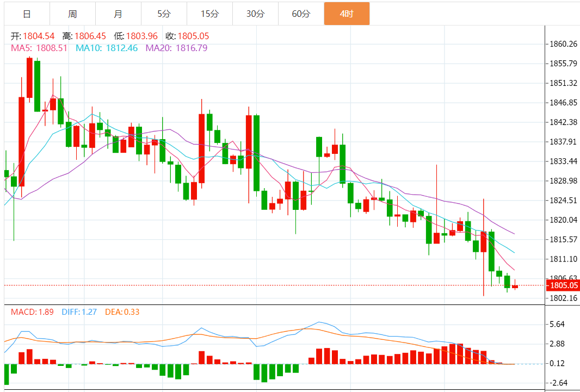Click the 开:1804.54 open price value
The image size is (580, 392).
33,36
